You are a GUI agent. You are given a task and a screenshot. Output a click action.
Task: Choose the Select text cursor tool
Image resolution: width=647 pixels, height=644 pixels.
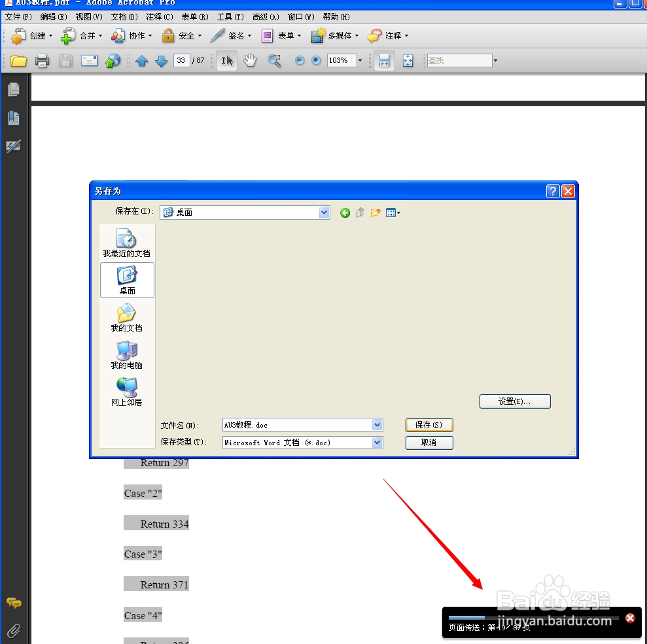[226, 61]
